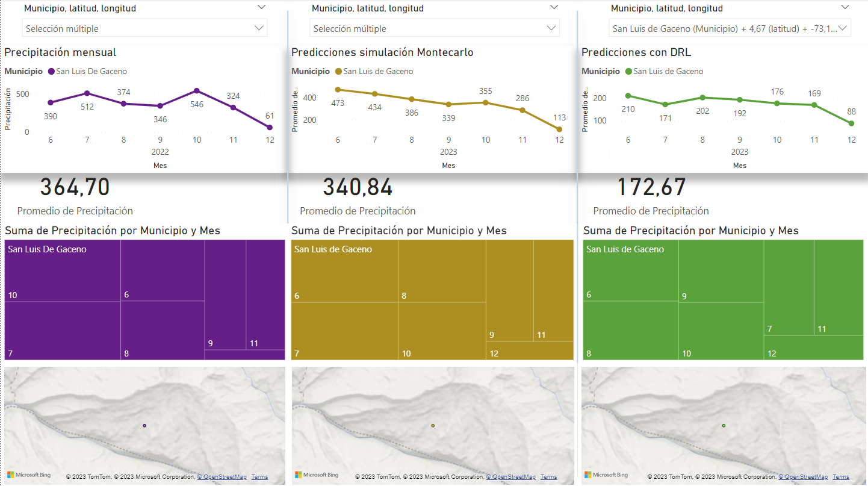Select the yellow location marker on map

[x=433, y=426]
